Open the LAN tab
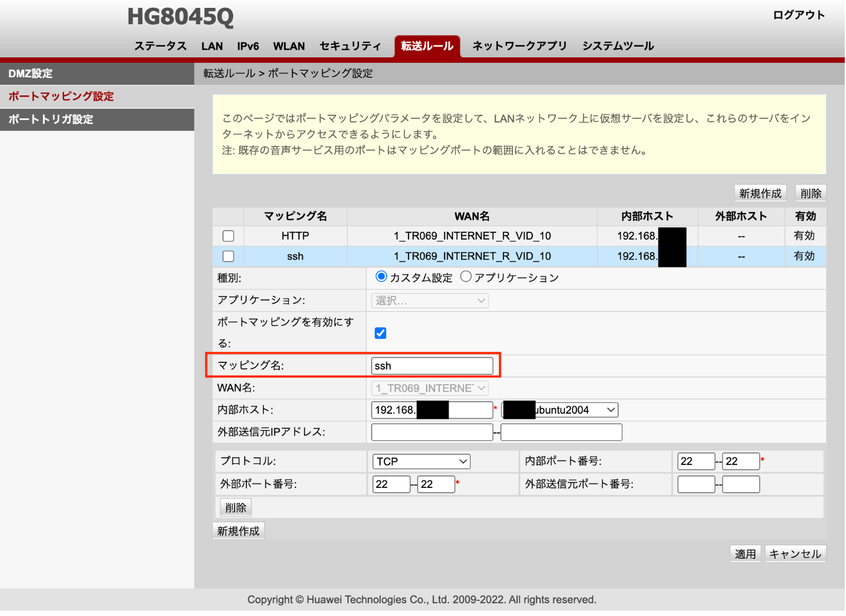846x616 pixels. coord(212,46)
